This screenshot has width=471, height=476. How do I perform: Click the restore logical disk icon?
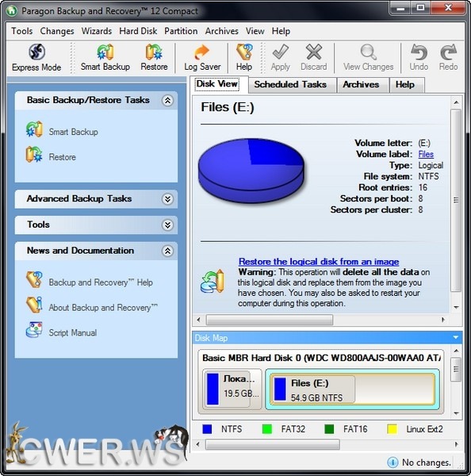coord(213,282)
